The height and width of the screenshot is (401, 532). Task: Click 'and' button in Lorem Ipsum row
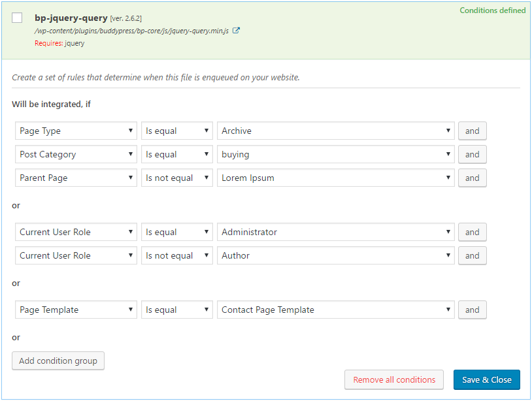point(473,178)
